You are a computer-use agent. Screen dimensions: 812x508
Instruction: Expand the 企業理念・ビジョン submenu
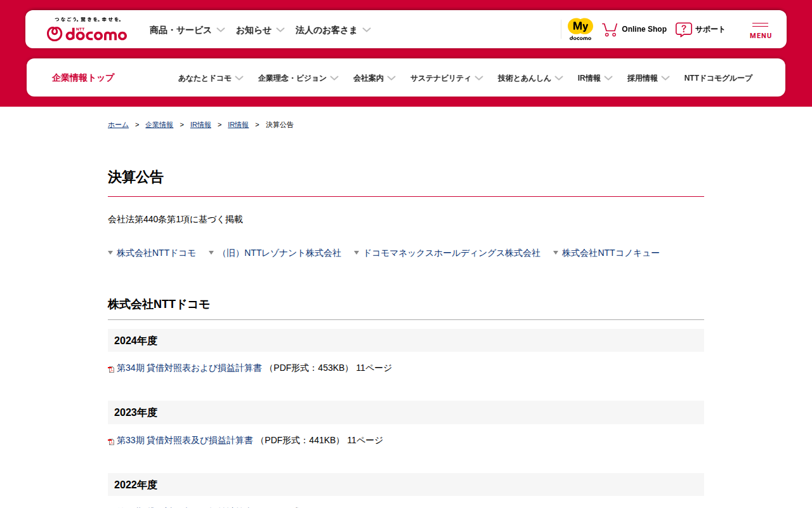298,78
